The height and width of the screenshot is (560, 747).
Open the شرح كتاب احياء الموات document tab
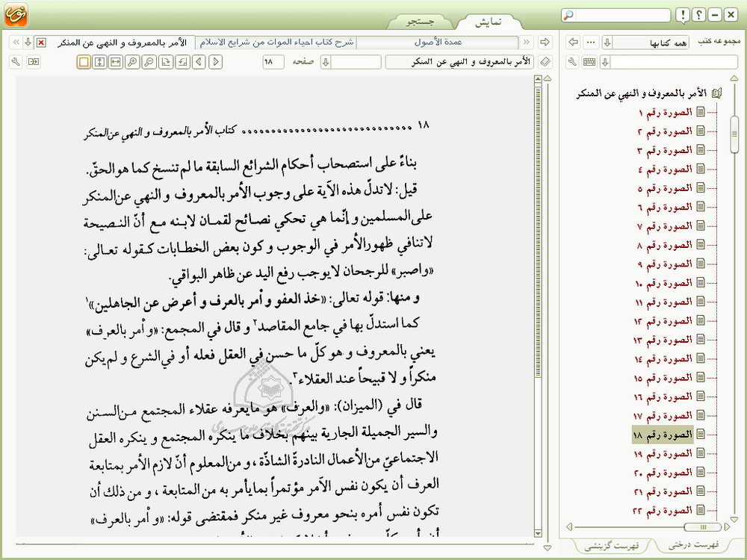pyautogui.click(x=276, y=42)
